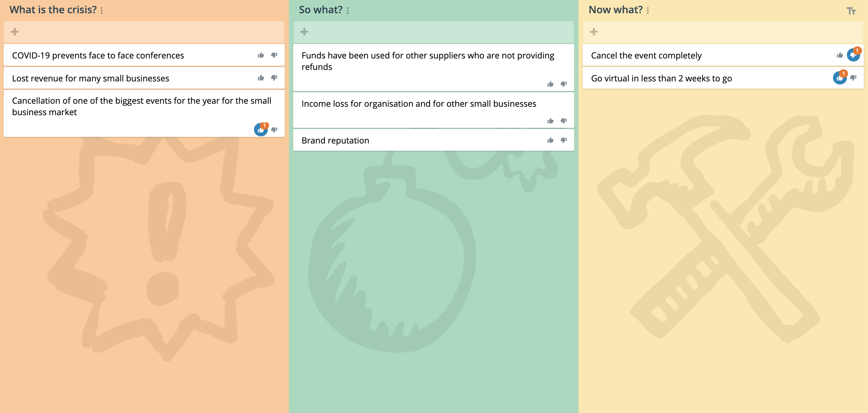The image size is (868, 413).
Task: Toggle active upvote on 'Go virtual' card
Action: 839,78
